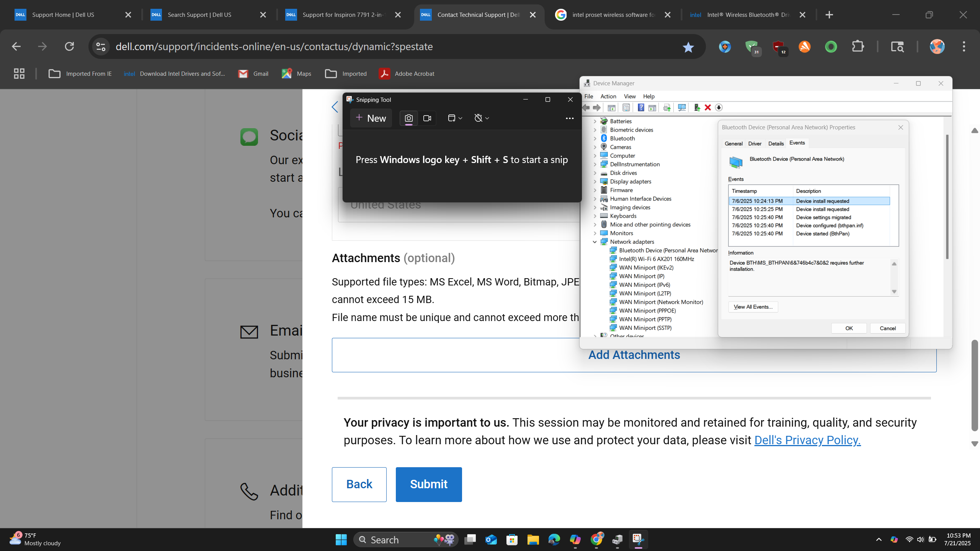Viewport: 980px width, 551px height.
Task: Open the Action menu
Action: point(608,96)
